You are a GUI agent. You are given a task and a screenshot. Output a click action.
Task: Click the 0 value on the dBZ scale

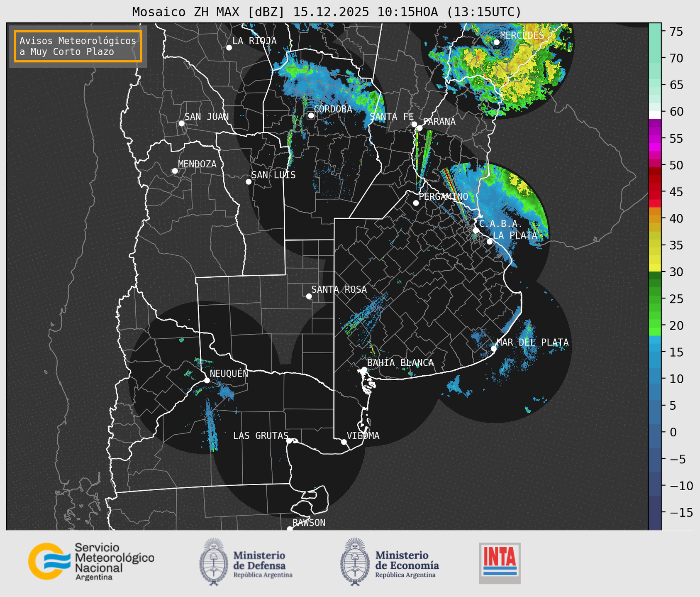click(673, 432)
